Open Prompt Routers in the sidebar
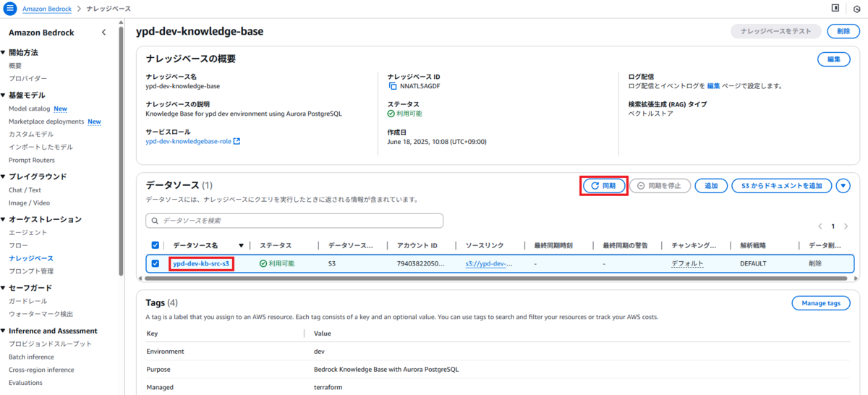868x395 pixels. [x=32, y=160]
